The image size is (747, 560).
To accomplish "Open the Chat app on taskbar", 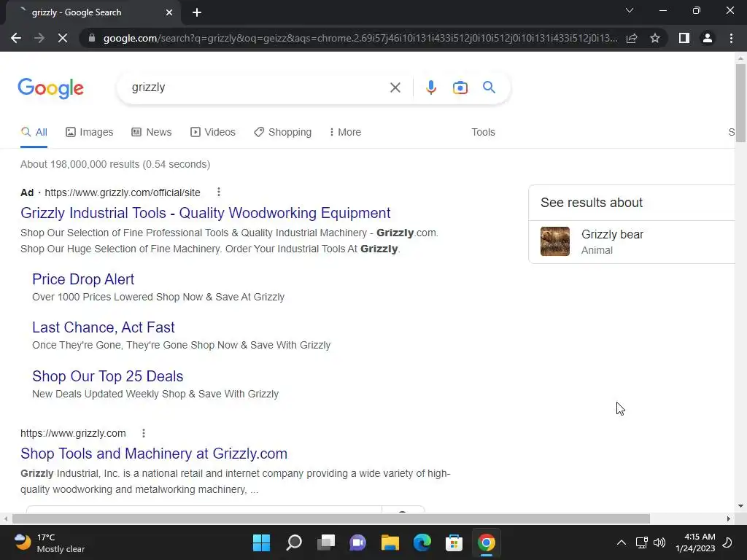I will click(x=357, y=542).
